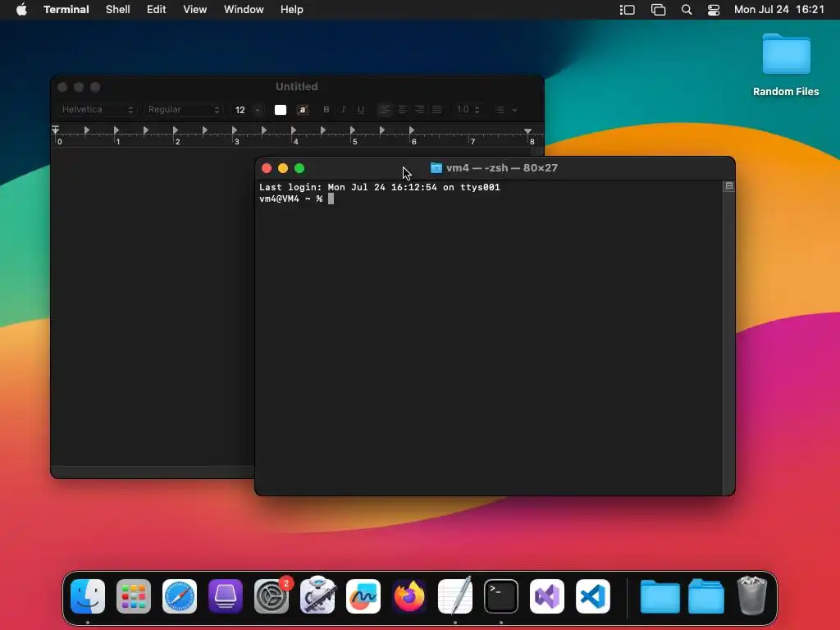Open the Help menu
840x630 pixels.
tap(292, 10)
